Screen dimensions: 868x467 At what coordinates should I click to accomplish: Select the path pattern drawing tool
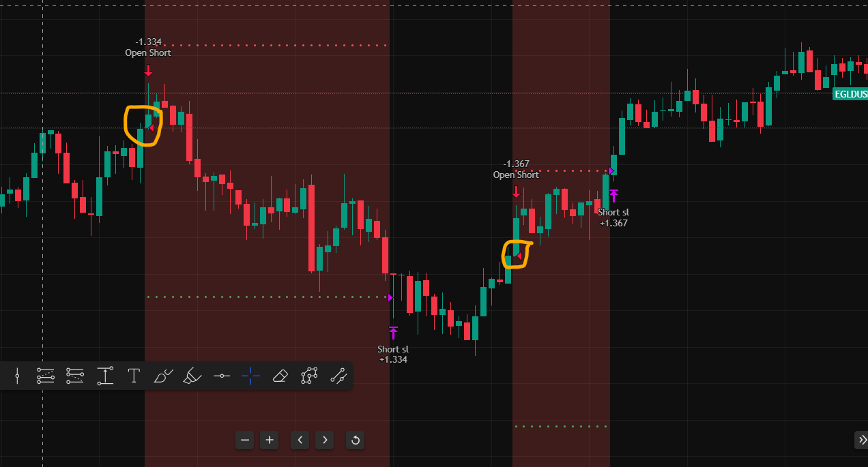coord(309,375)
